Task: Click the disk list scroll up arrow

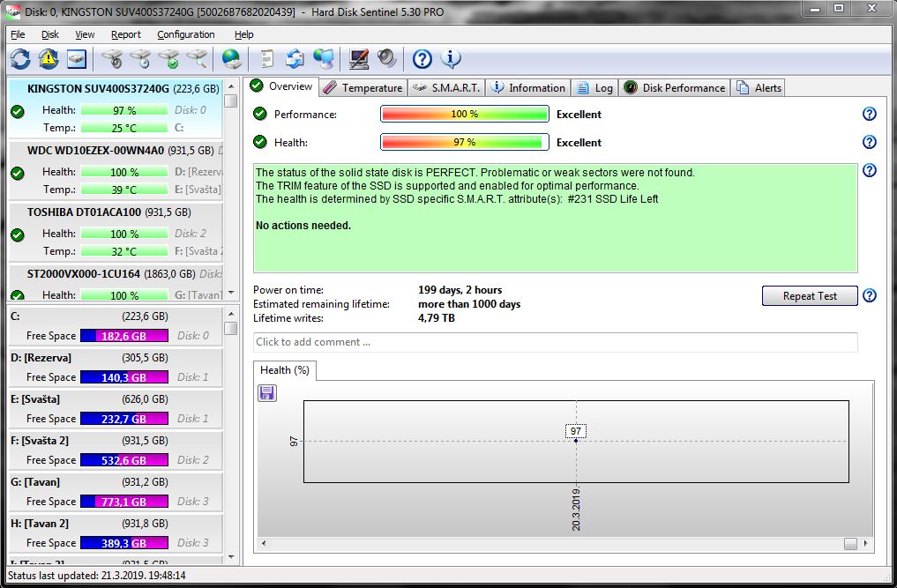Action: coord(231,86)
